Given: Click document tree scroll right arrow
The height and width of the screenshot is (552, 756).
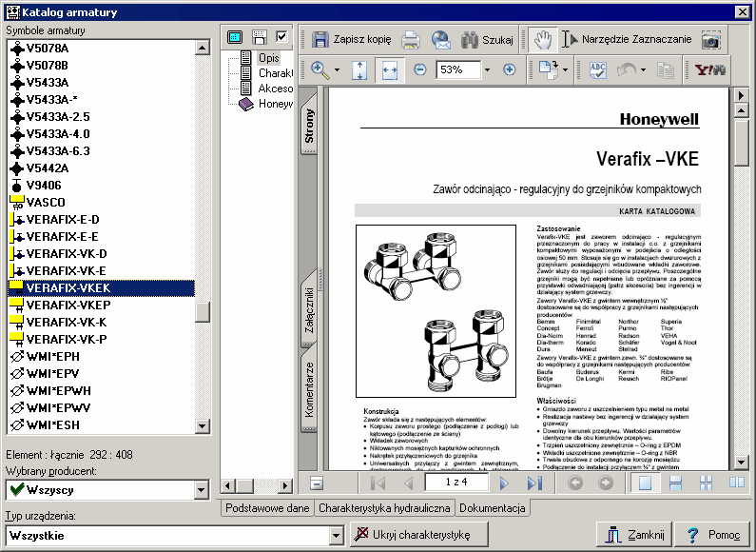Looking at the screenshot, I should [x=286, y=485].
